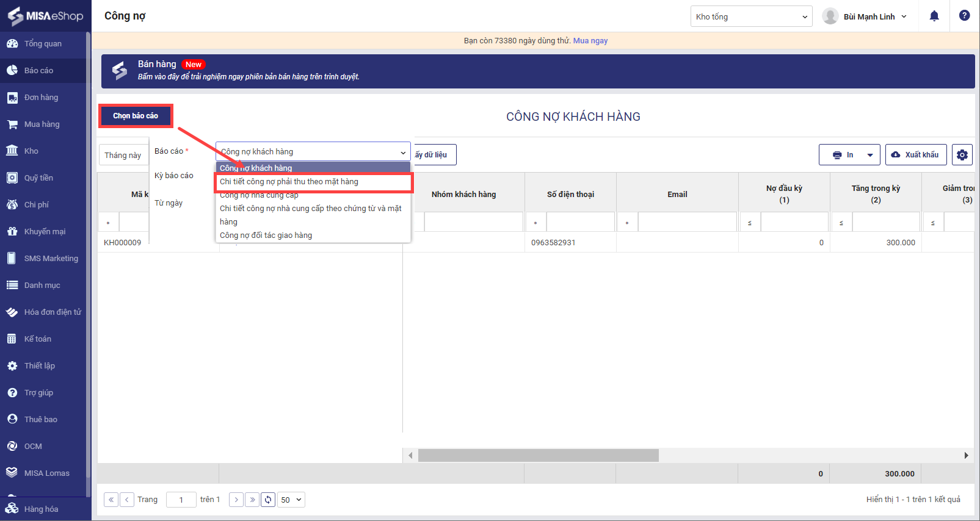Open OCM in the sidebar
Screen dimensions: 980x521
(43, 447)
